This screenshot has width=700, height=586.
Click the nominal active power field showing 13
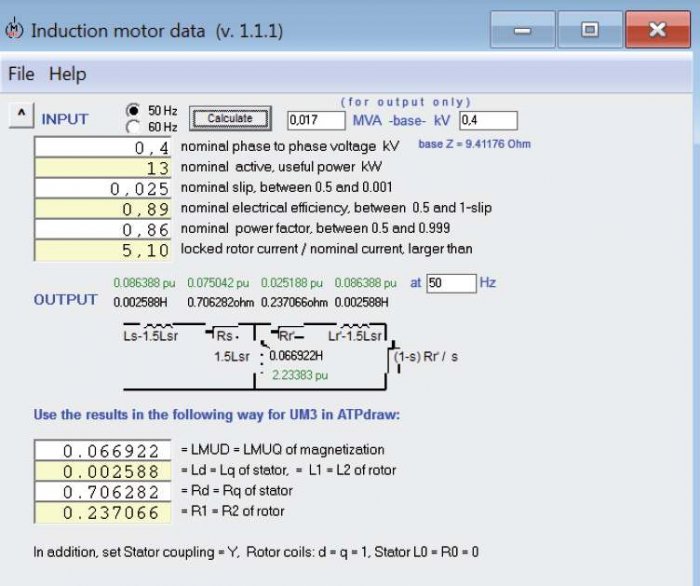click(x=103, y=167)
